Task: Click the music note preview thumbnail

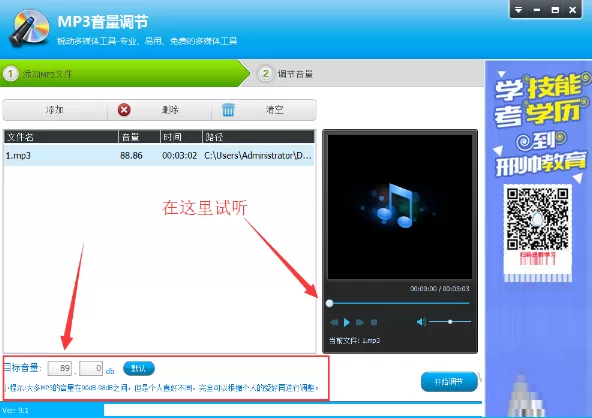Action: pos(400,207)
